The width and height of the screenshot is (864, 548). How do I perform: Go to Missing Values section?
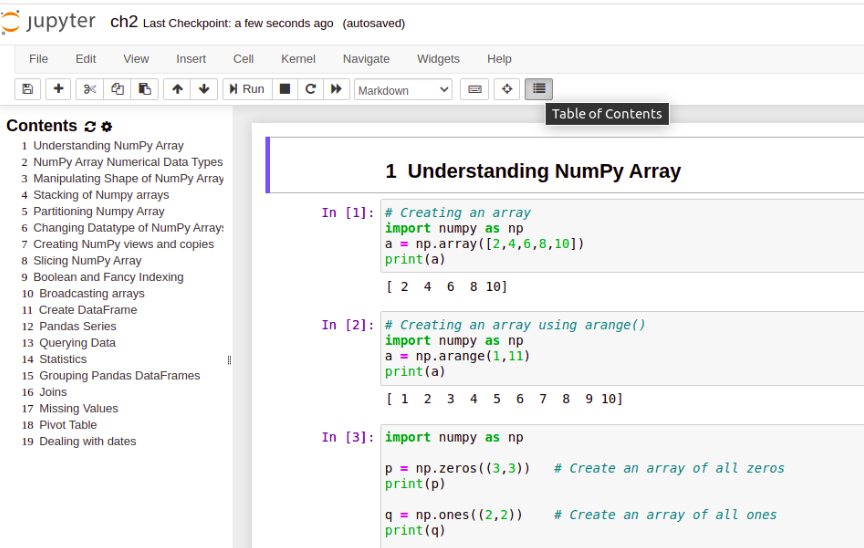coord(79,409)
